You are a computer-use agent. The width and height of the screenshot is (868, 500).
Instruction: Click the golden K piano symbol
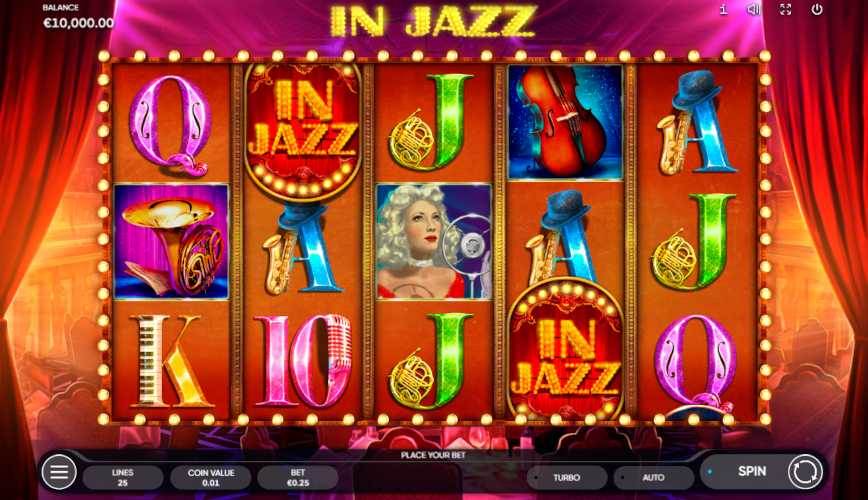[x=171, y=361]
